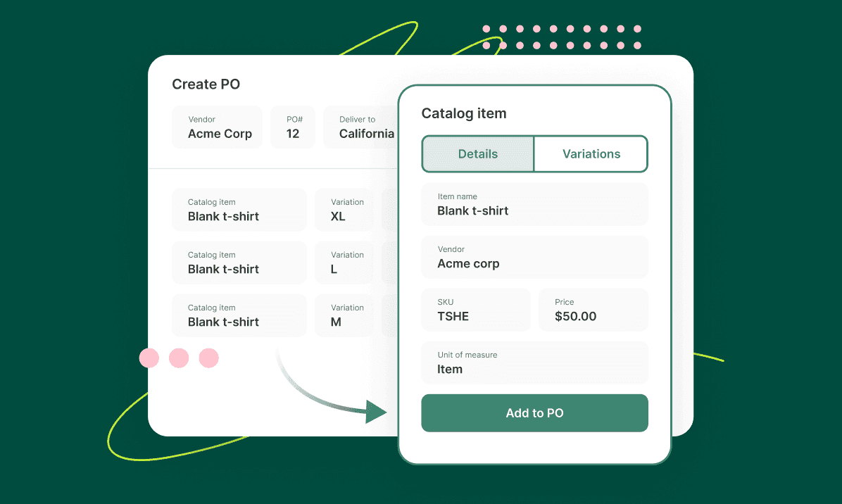This screenshot has height=504, width=842.
Task: Click the Vendor Acme Corp field on Create PO
Action: (x=217, y=127)
